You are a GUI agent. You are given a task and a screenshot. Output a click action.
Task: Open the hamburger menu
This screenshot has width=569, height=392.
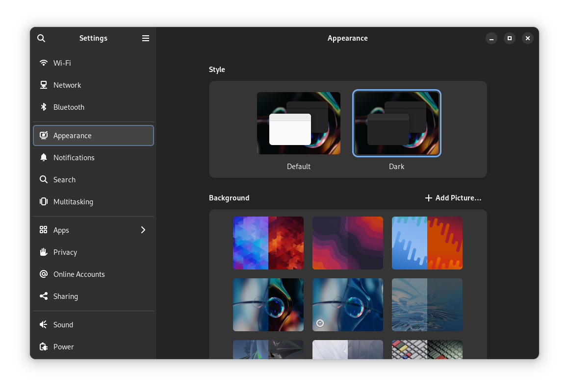pos(145,38)
